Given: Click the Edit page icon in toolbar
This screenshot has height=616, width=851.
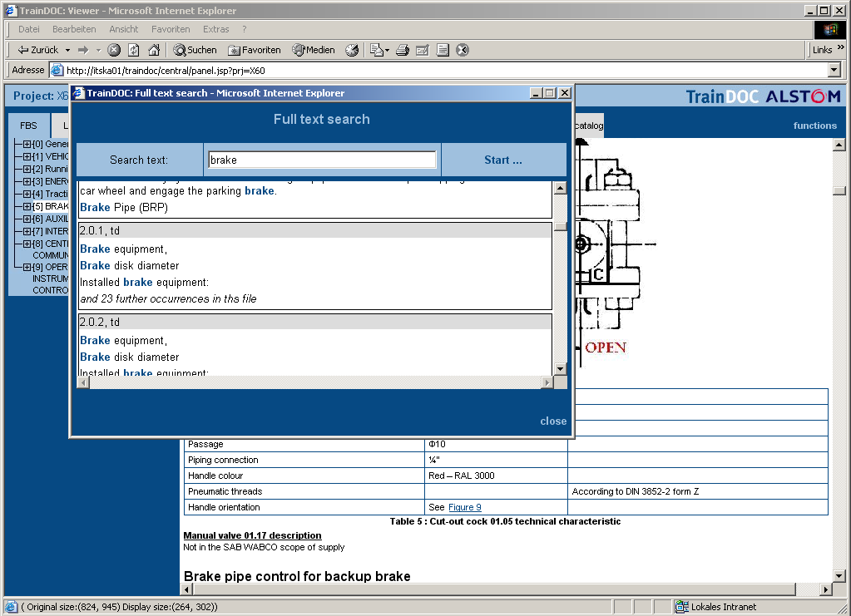Looking at the screenshot, I should (423, 50).
